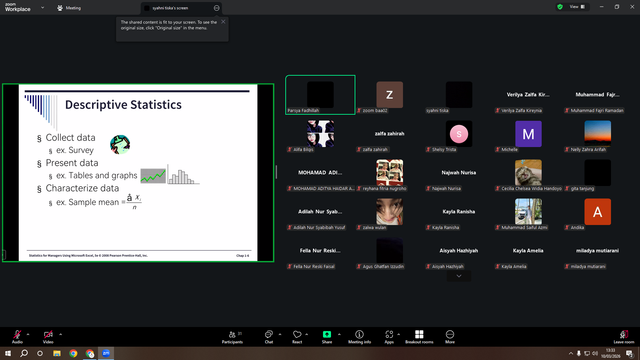Image resolution: width=640 pixels, height=360 pixels.
Task: Open Windows taskbar search
Action: point(24,353)
